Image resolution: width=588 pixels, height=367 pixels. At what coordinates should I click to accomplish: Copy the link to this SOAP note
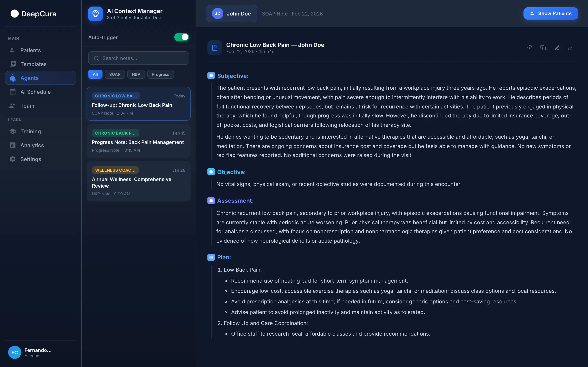(x=529, y=48)
